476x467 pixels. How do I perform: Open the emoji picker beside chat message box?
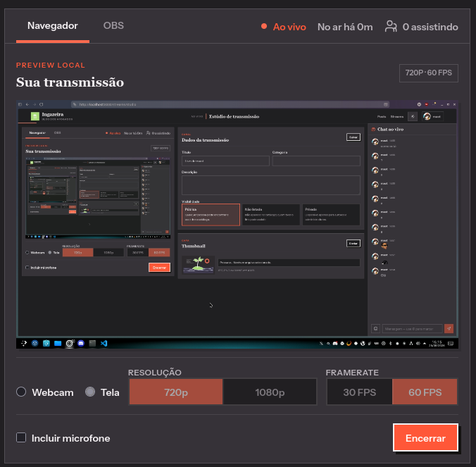click(x=375, y=328)
